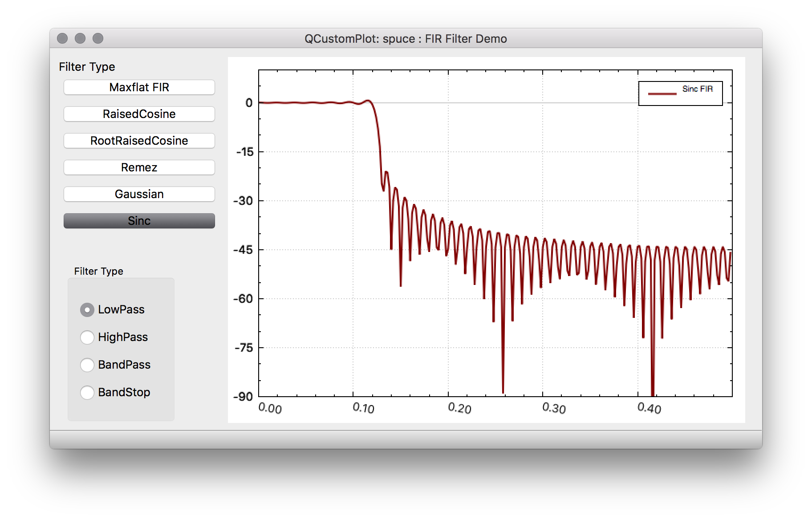Click the 0.00 x-axis tick label
Screen dimensions: 812x520
point(270,408)
